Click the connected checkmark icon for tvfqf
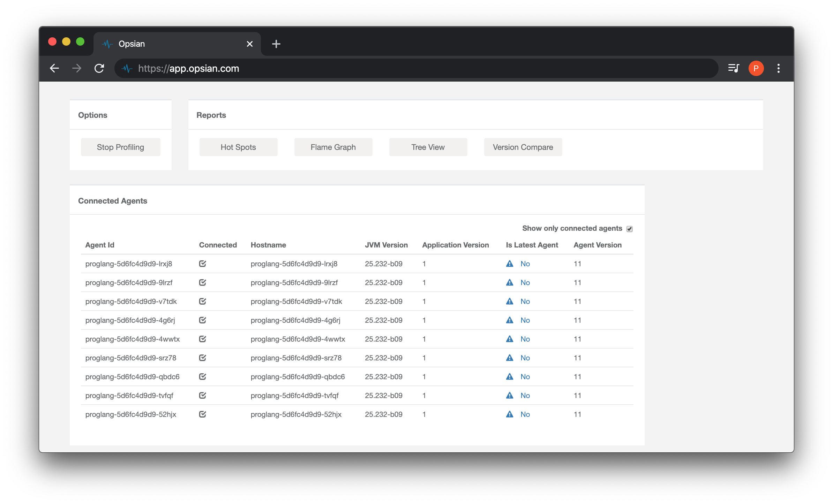833x504 pixels. (x=202, y=395)
